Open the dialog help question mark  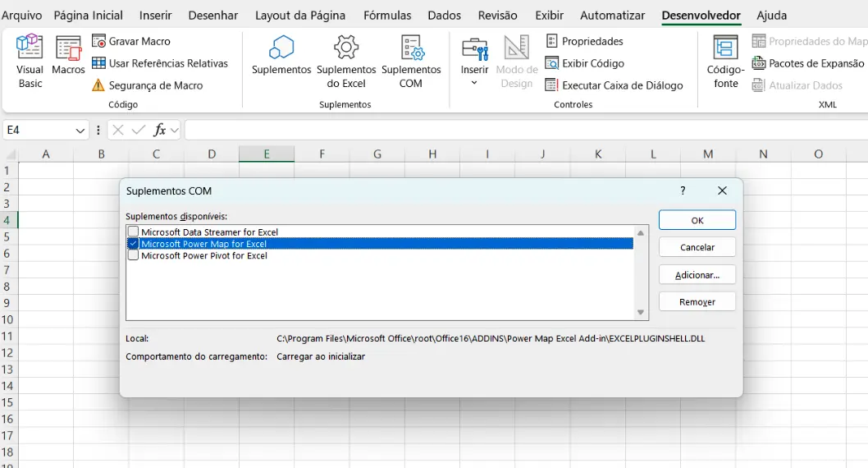pos(683,190)
